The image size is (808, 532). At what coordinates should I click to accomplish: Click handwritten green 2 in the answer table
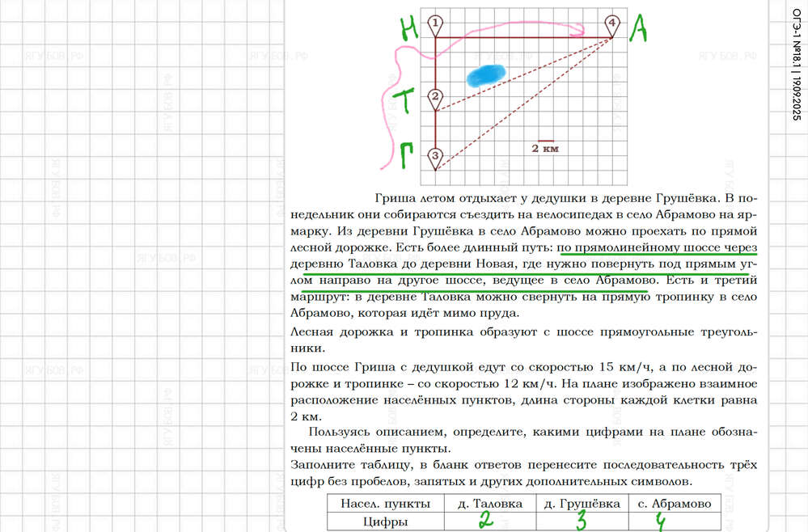point(485,521)
